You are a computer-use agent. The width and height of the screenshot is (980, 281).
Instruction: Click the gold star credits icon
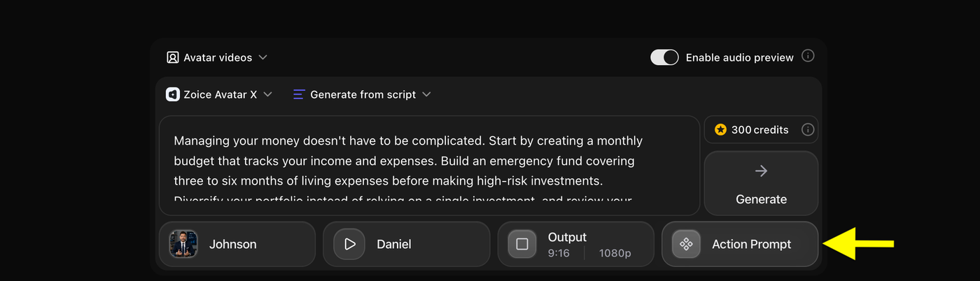click(x=720, y=130)
